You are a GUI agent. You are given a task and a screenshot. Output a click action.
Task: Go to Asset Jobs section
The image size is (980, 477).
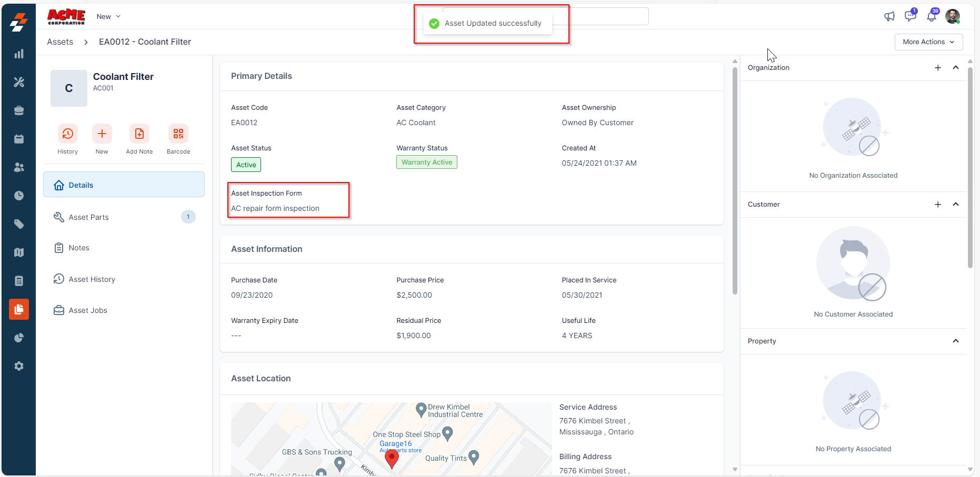[x=87, y=310]
